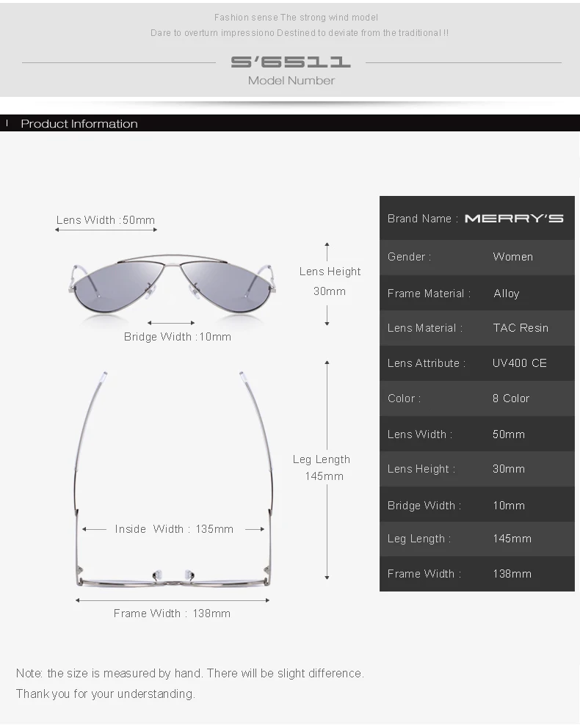This screenshot has width=580, height=728.
Task: Click the top-view sunglasses frame image
Action: tap(173, 479)
